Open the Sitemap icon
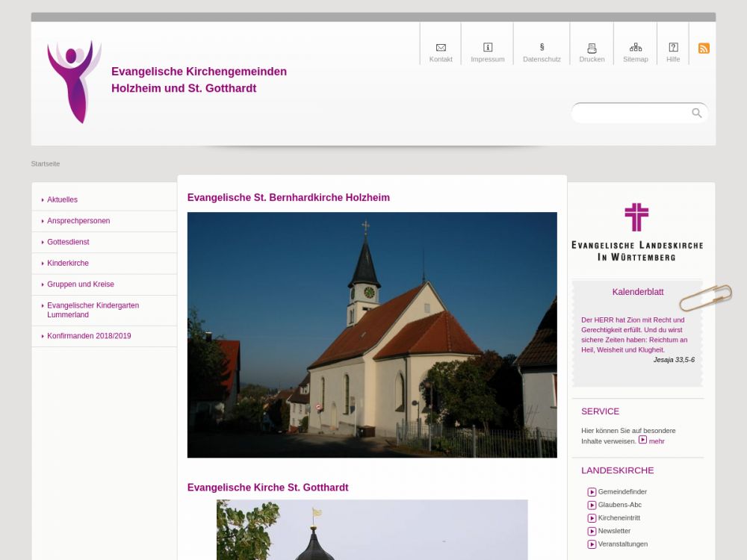747x560 pixels. (x=636, y=48)
